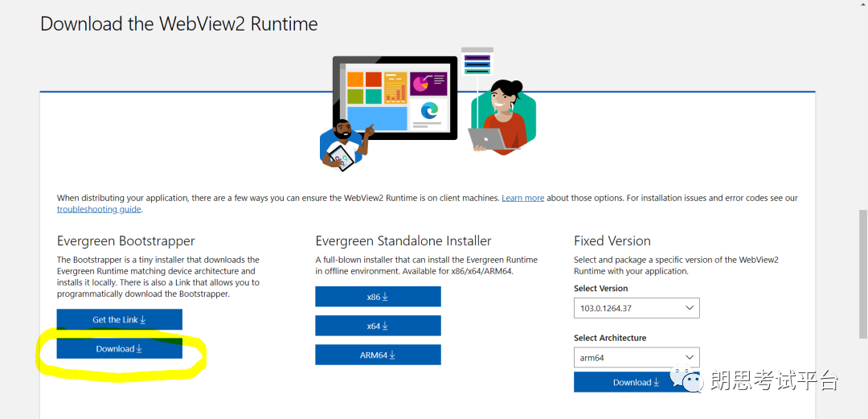The height and width of the screenshot is (419, 868).
Task: Open the Select Version dropdown
Action: pyautogui.click(x=637, y=308)
